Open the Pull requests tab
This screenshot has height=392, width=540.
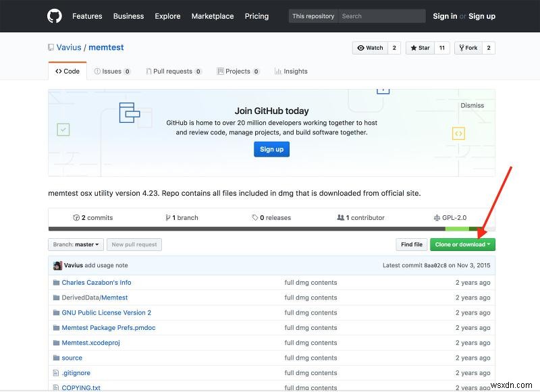(x=173, y=71)
